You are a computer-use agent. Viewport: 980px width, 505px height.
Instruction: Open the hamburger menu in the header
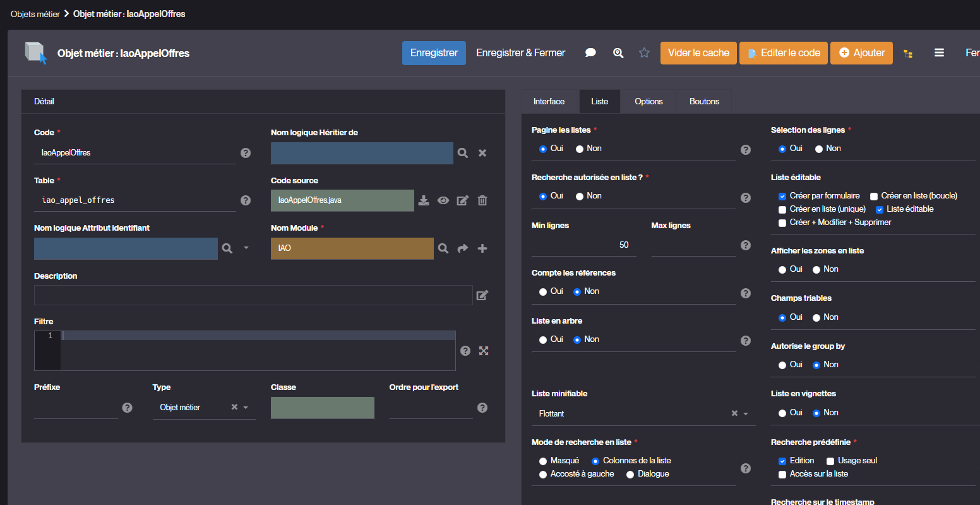(x=939, y=53)
